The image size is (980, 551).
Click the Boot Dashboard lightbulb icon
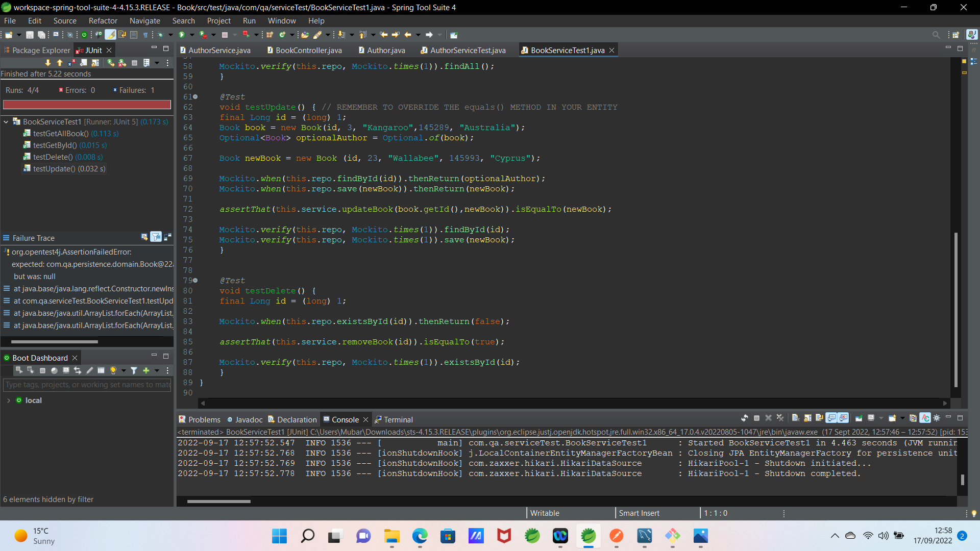click(113, 370)
